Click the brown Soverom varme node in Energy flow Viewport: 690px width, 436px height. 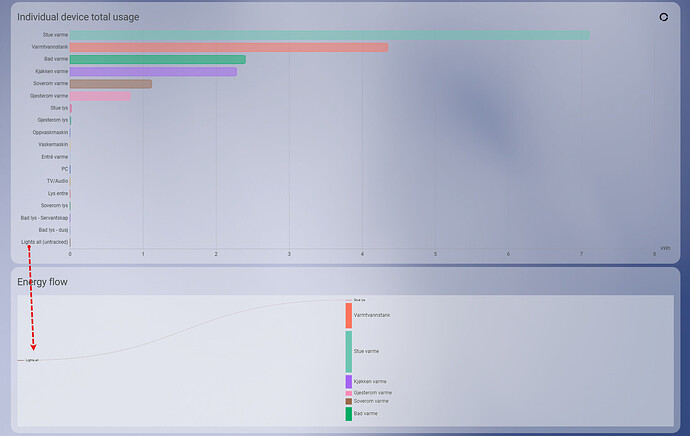click(x=349, y=401)
